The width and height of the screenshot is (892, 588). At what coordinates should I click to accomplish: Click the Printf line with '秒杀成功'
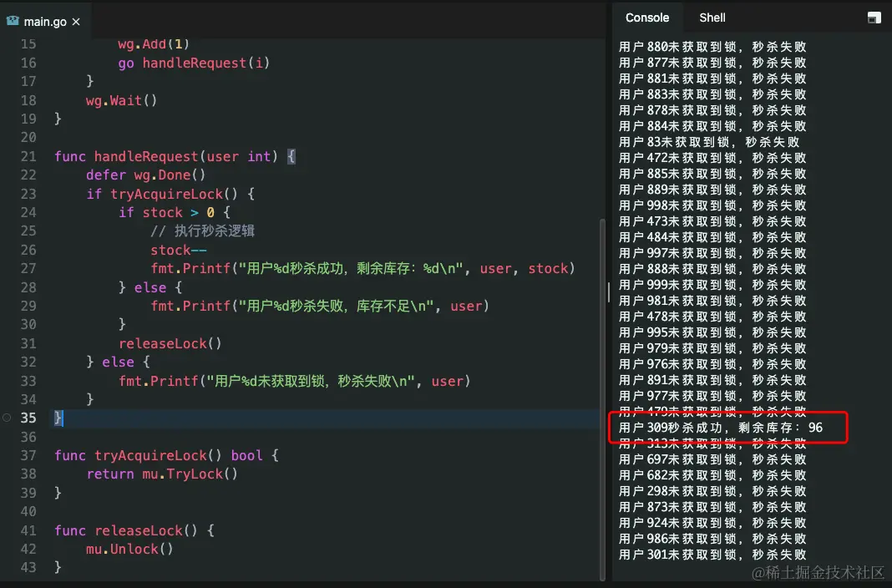363,268
